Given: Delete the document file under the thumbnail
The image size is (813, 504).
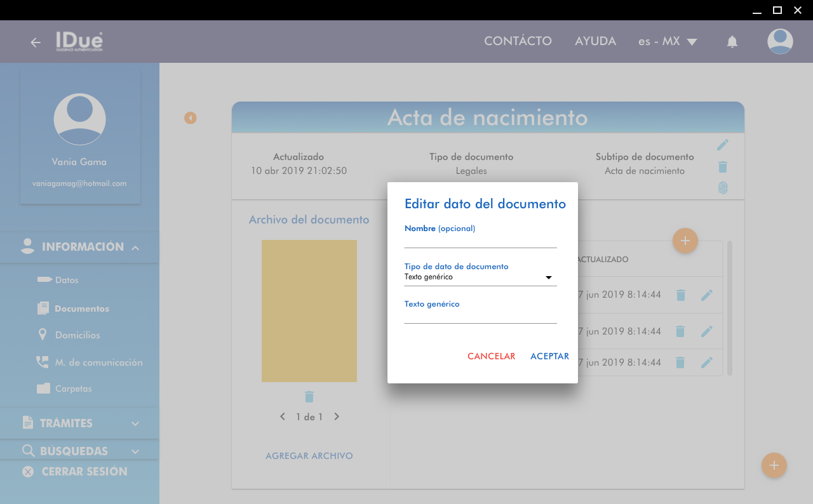Looking at the screenshot, I should pyautogui.click(x=309, y=397).
